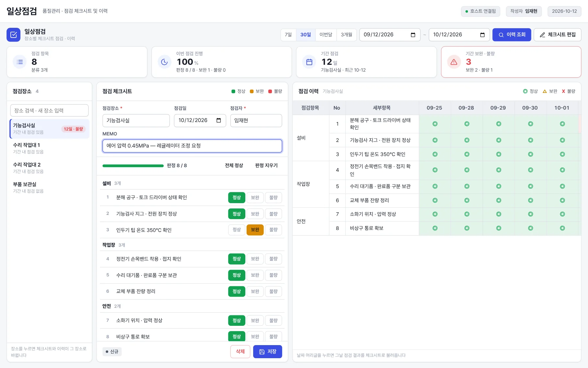Click 정상 circle for item 2 on 09-28
Screen dimensions: 588x368
467,140
